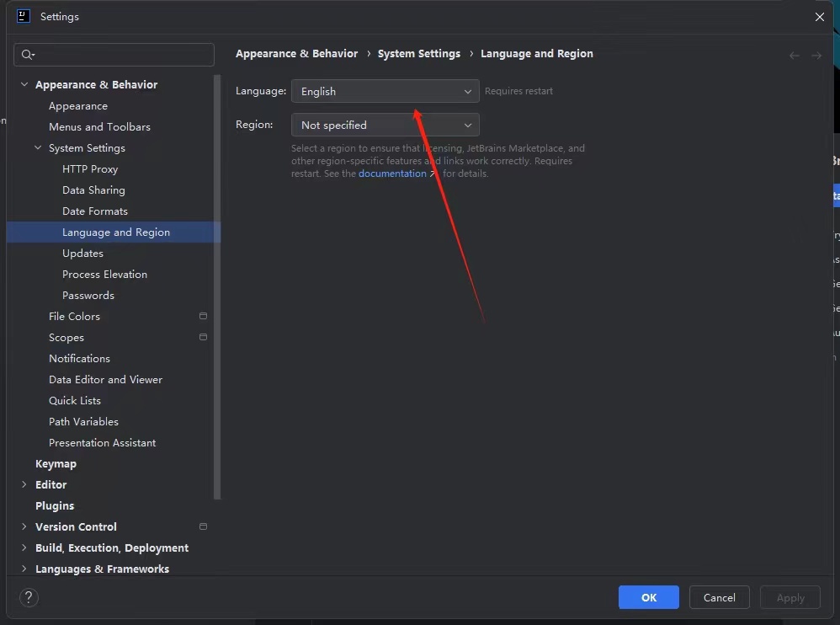
Task: Select Scopes in the tree
Action: [66, 338]
